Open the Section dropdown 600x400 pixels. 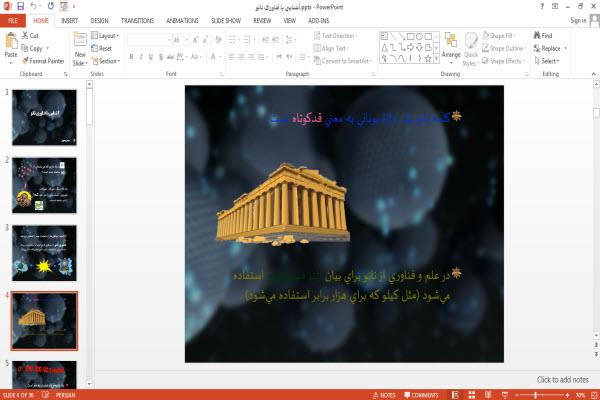point(106,61)
